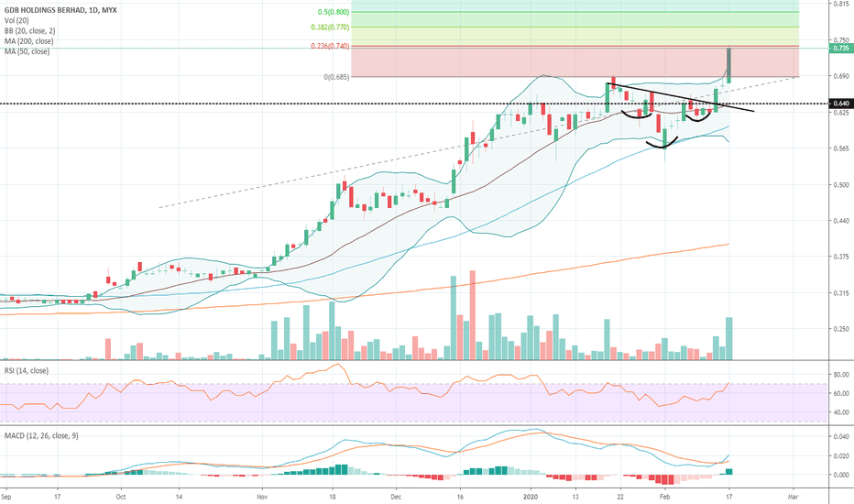The width and height of the screenshot is (854, 504).
Task: Click the MACD 0.020 scale label
Action: click(x=841, y=456)
